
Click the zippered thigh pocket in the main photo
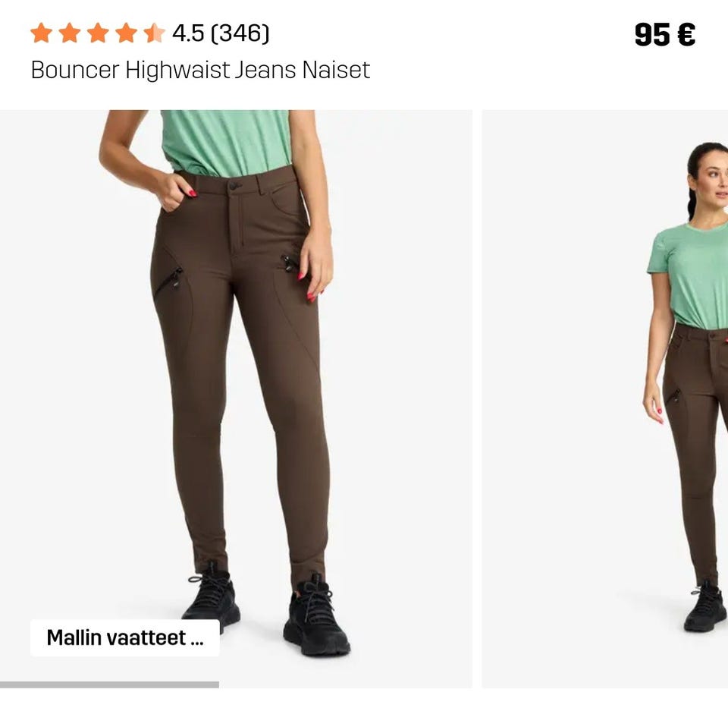168,281
